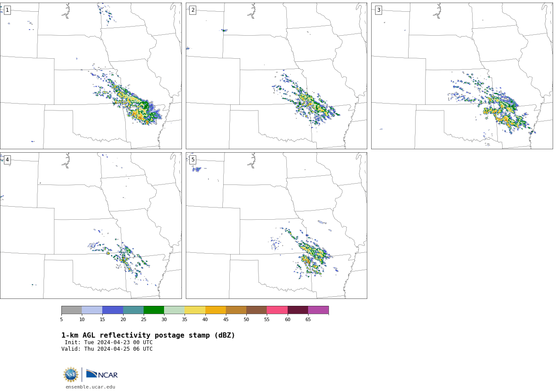The height and width of the screenshot is (392, 557).
Task: Open ensemble member 4 reflectivity map
Action: (91, 225)
